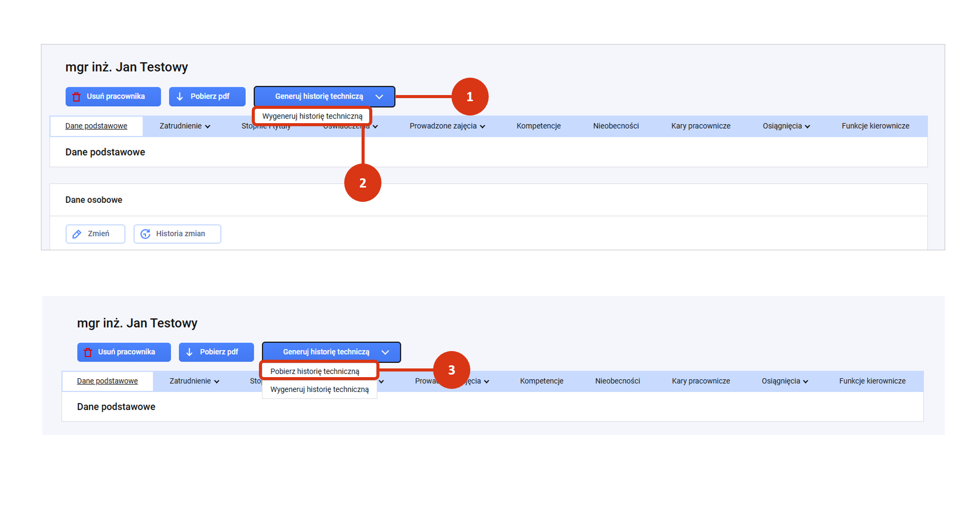Click upper Pobierz pdf button label

210,97
